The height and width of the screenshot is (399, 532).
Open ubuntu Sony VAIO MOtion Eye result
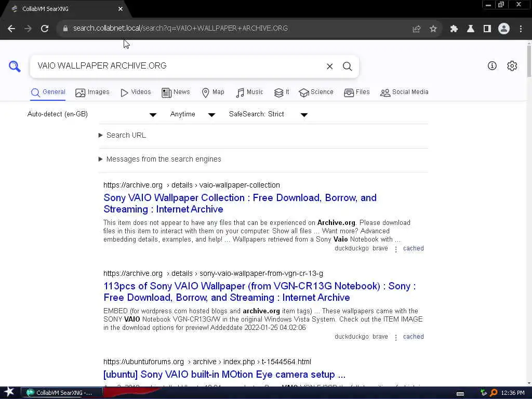224,374
